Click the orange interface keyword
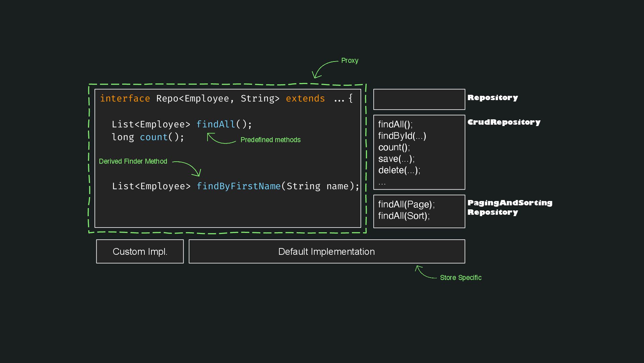The image size is (644, 363). [125, 98]
